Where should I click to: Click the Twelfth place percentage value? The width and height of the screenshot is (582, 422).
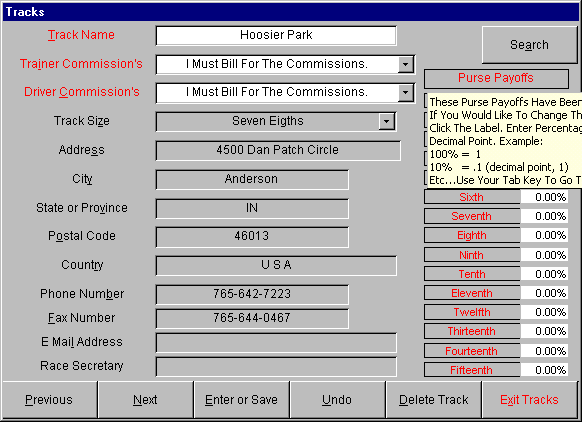(x=544, y=312)
